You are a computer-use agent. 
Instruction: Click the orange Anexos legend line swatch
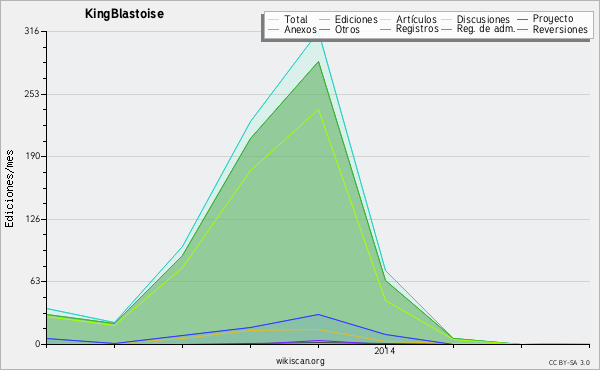pos(274,29)
